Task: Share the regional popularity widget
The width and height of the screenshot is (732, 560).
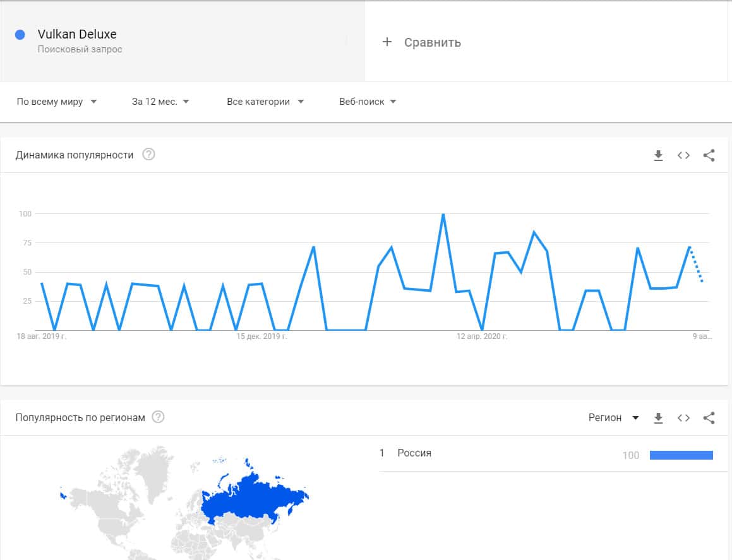Action: 709,417
